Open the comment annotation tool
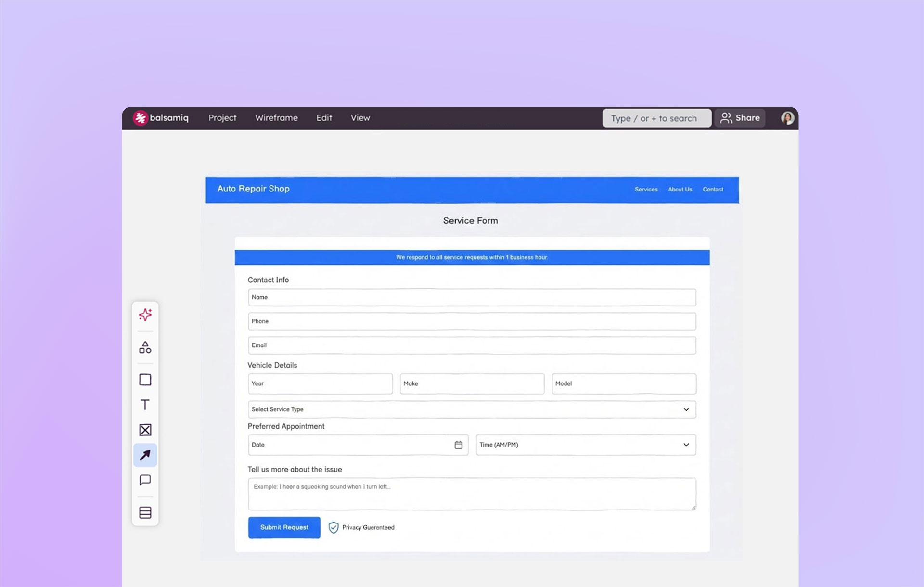 [x=145, y=480]
